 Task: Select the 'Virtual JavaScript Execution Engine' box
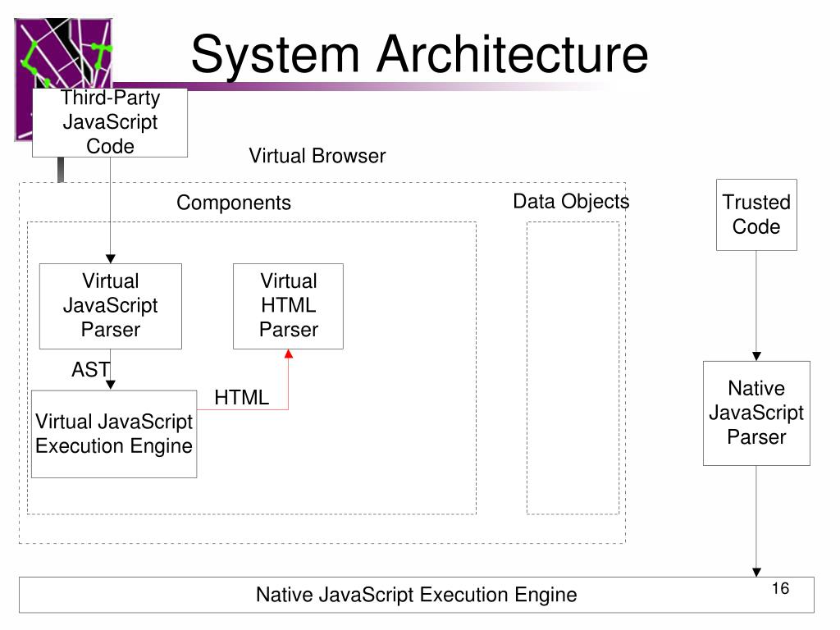pyautogui.click(x=114, y=434)
